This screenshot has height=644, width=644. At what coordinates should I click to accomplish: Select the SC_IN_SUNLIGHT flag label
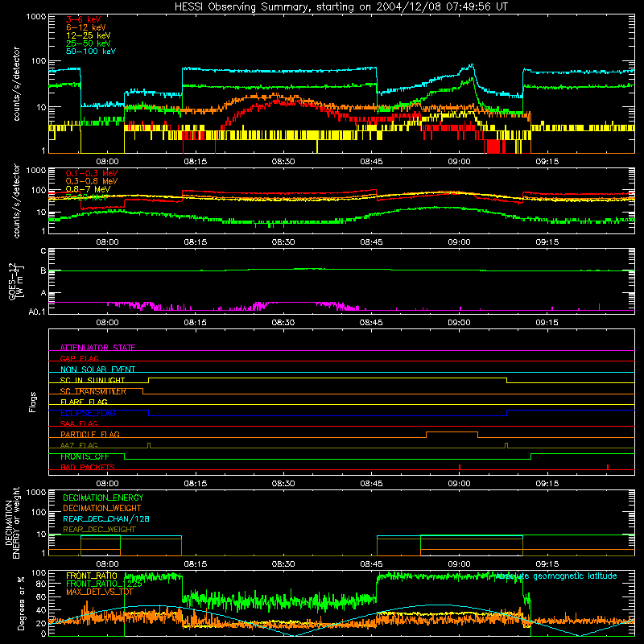93,380
